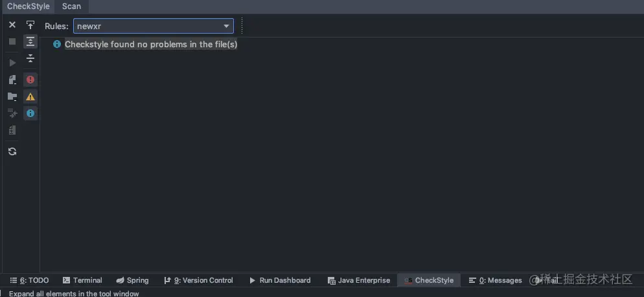Expand all results in tool window
Image resolution: width=644 pixels, height=297 pixels.
pos(30,41)
